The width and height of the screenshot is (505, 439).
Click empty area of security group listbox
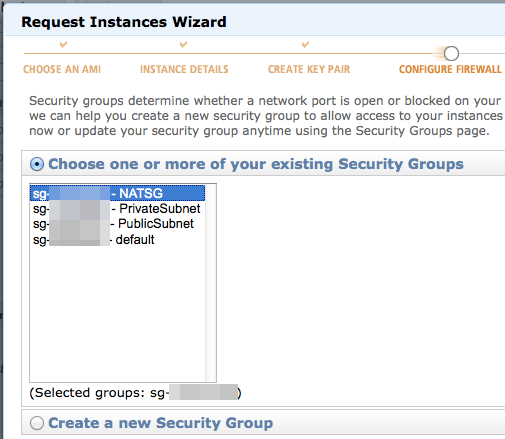point(117,313)
